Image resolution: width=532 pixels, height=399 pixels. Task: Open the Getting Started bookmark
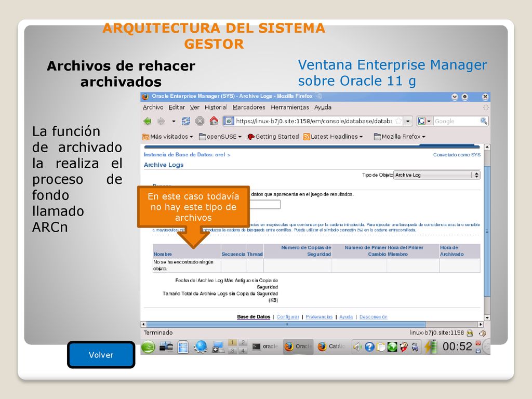point(273,137)
